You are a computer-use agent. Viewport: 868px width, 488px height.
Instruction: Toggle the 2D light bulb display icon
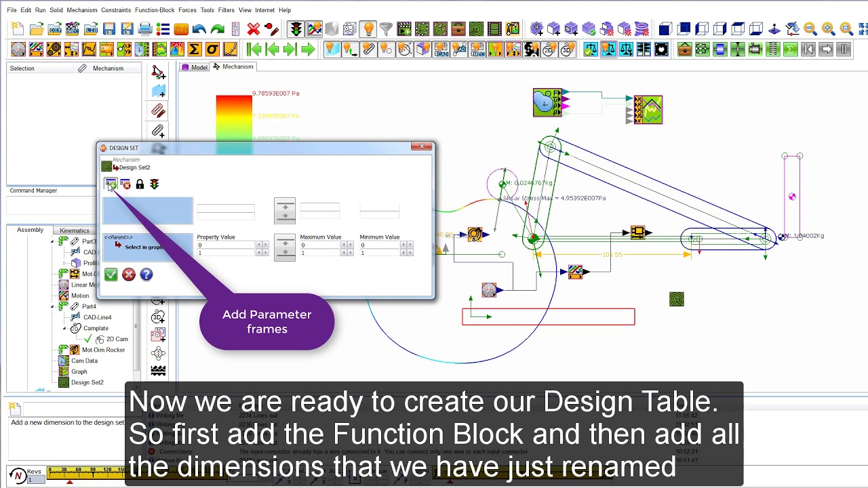pyautogui.click(x=549, y=49)
